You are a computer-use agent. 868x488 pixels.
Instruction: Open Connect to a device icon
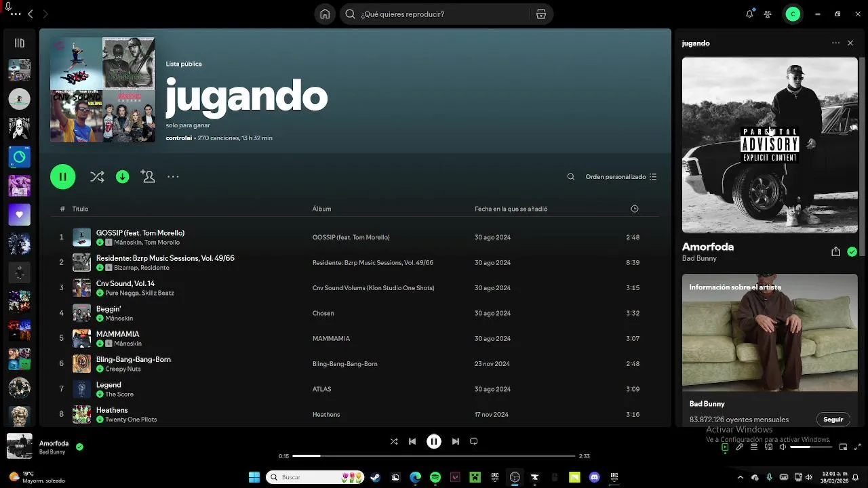(769, 447)
